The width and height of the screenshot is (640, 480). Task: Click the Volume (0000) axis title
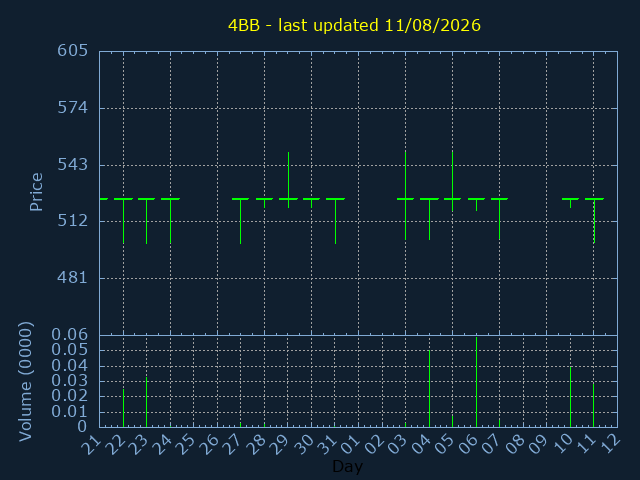(x=25, y=382)
